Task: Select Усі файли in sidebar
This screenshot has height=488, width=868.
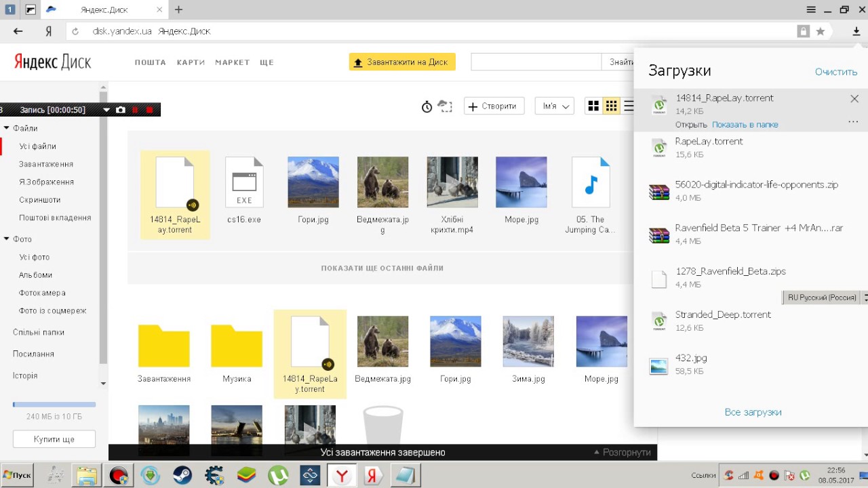Action: 38,146
